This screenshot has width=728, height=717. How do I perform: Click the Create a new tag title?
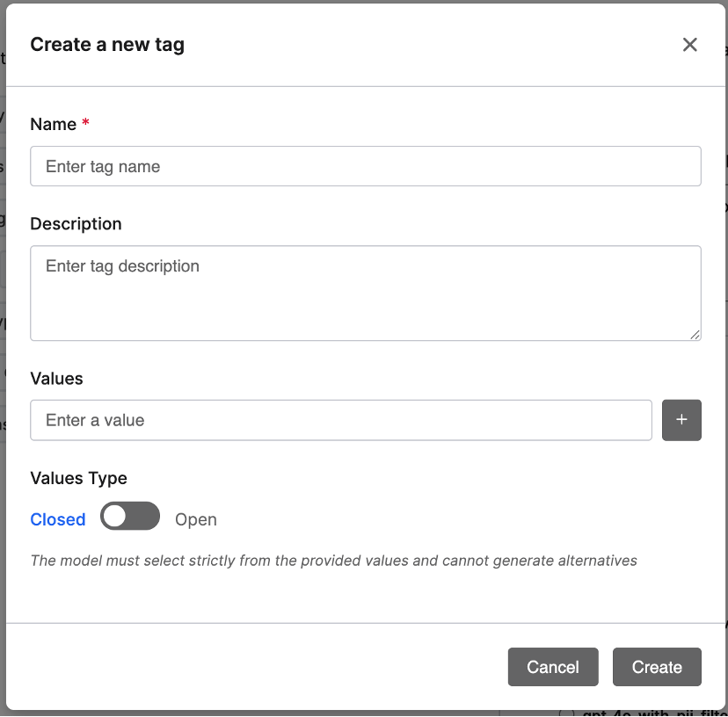106,44
